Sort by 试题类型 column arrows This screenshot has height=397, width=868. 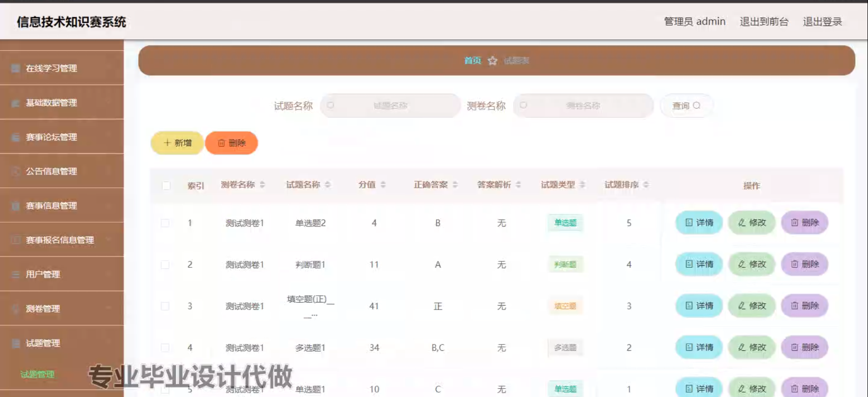click(582, 185)
